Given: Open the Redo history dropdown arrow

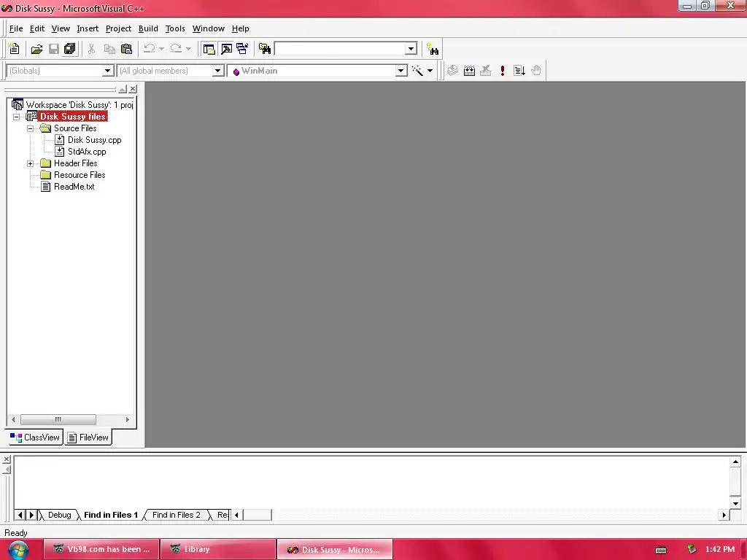Looking at the screenshot, I should click(x=188, y=49).
